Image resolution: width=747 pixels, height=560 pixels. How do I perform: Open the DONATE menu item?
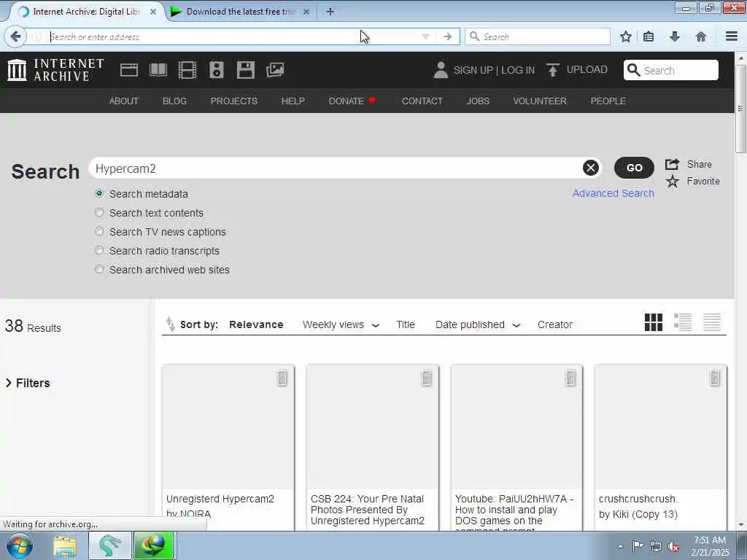click(352, 101)
